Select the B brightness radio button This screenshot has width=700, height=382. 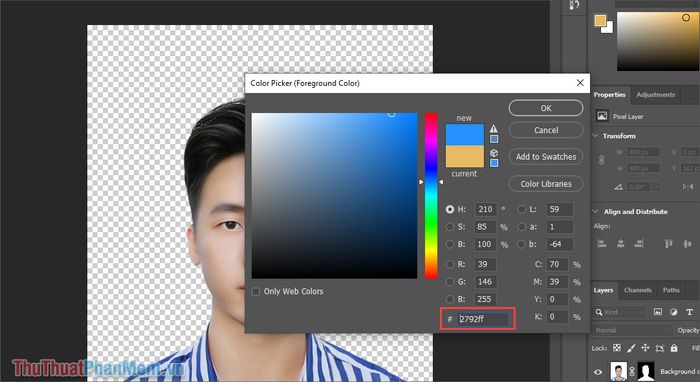click(450, 244)
